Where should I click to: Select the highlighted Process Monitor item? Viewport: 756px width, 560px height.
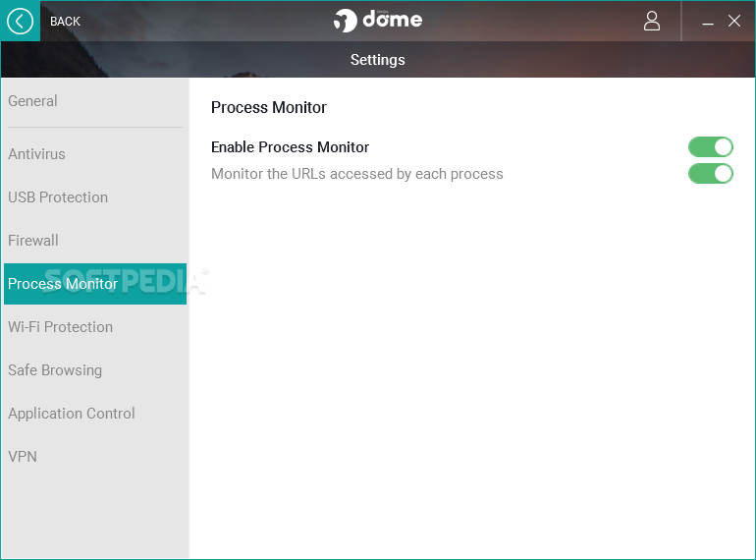coord(95,284)
